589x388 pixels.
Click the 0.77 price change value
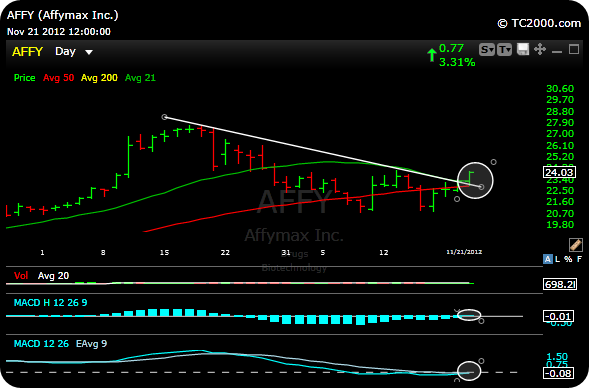coord(451,48)
